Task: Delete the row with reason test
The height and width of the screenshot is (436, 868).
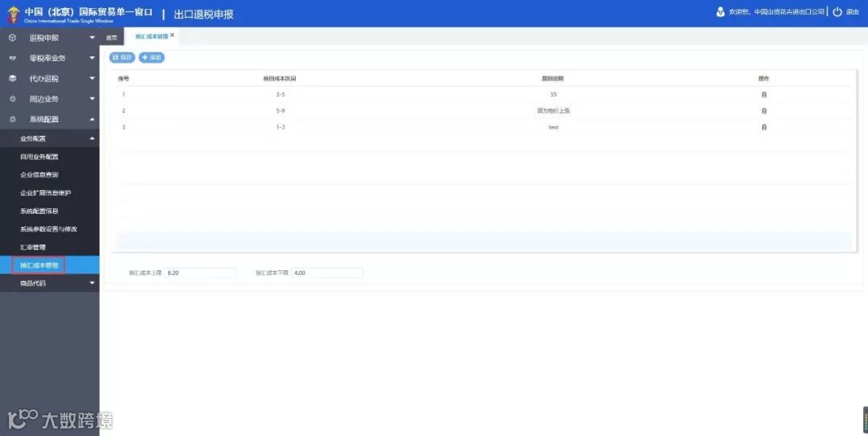Action: (x=764, y=127)
